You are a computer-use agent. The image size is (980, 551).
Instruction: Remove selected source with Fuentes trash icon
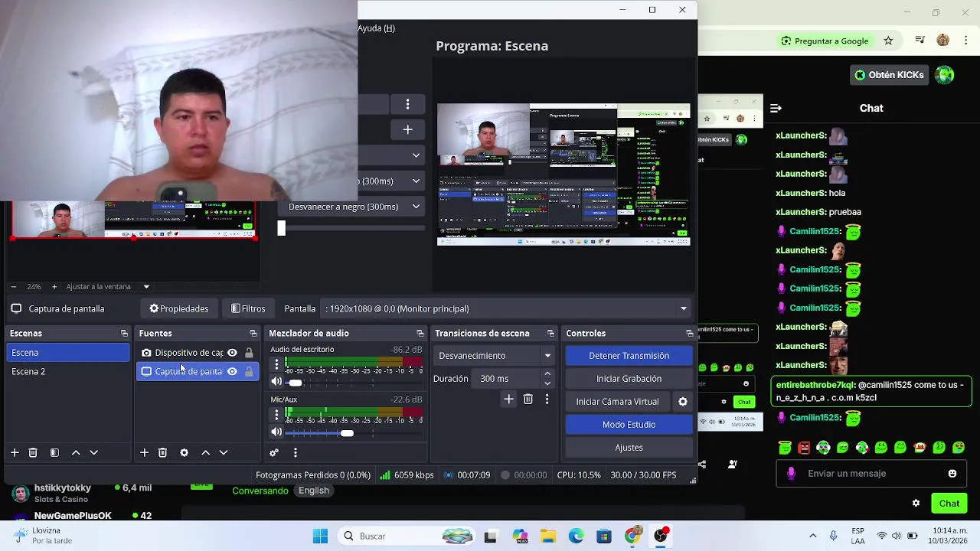point(162,453)
